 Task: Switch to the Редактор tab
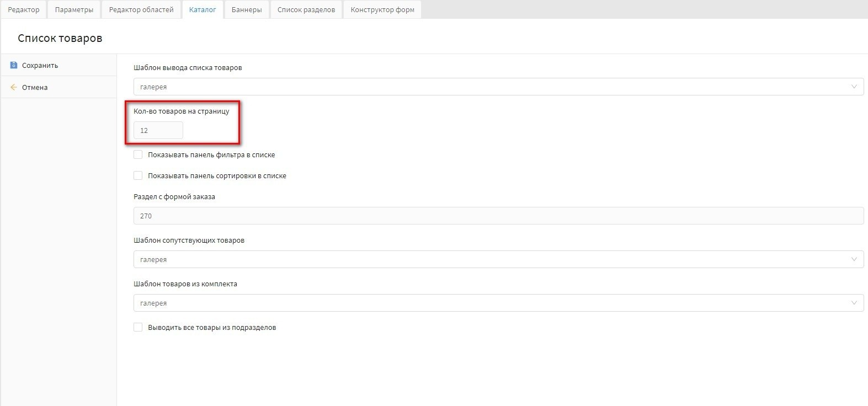pos(24,9)
